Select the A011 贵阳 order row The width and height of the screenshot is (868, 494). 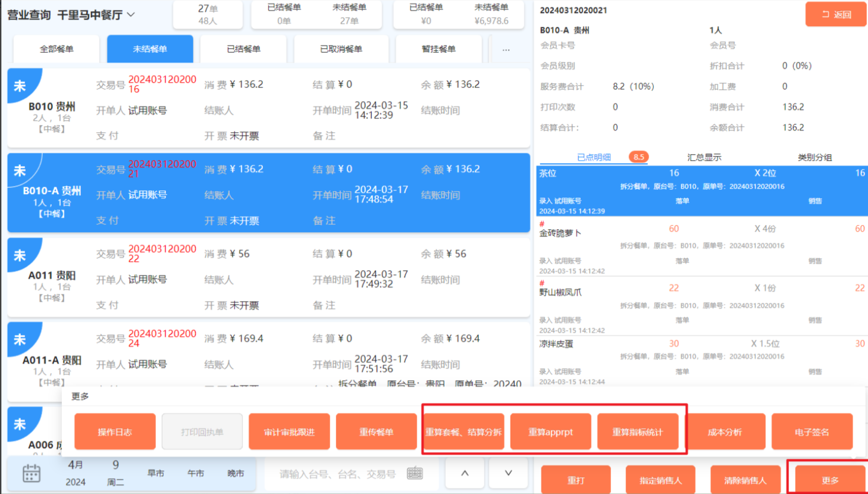268,278
